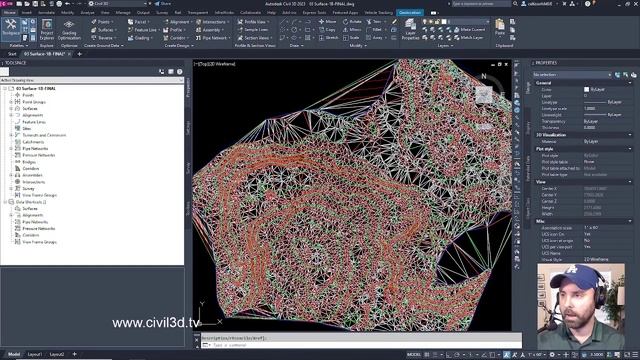Image resolution: width=640 pixels, height=360 pixels.
Task: Toggle MODEL space button in status bar
Action: tap(413, 355)
